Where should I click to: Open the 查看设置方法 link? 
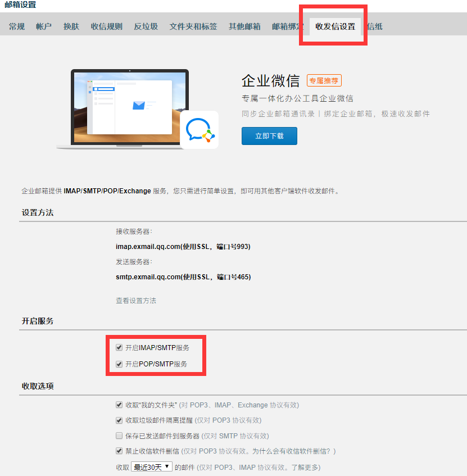click(x=136, y=301)
